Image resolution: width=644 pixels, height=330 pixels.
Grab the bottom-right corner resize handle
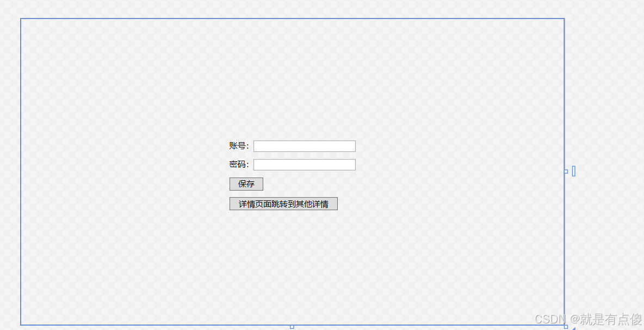pos(566,327)
